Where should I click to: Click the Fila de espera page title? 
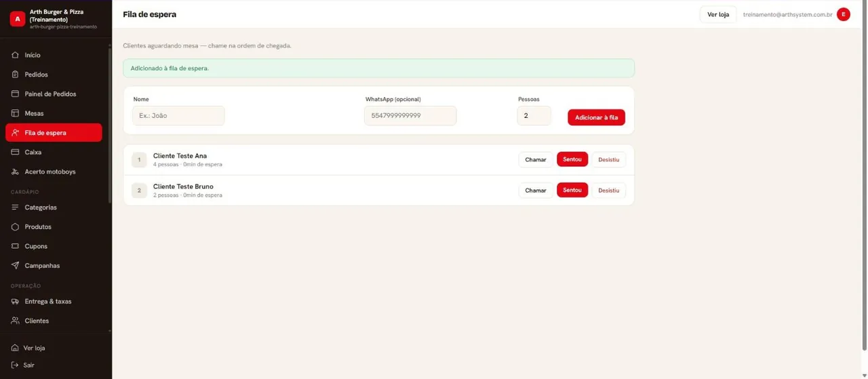pos(149,14)
